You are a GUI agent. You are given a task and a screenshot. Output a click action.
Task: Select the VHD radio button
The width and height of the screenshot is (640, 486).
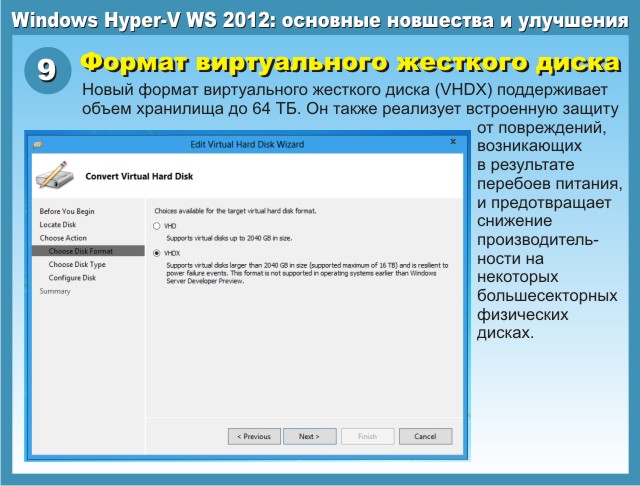click(157, 226)
